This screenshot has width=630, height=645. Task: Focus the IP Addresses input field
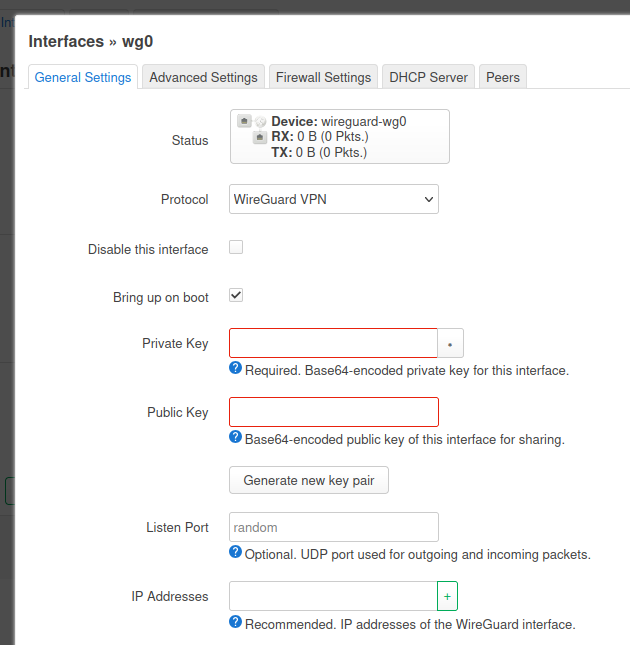[x=333, y=596]
